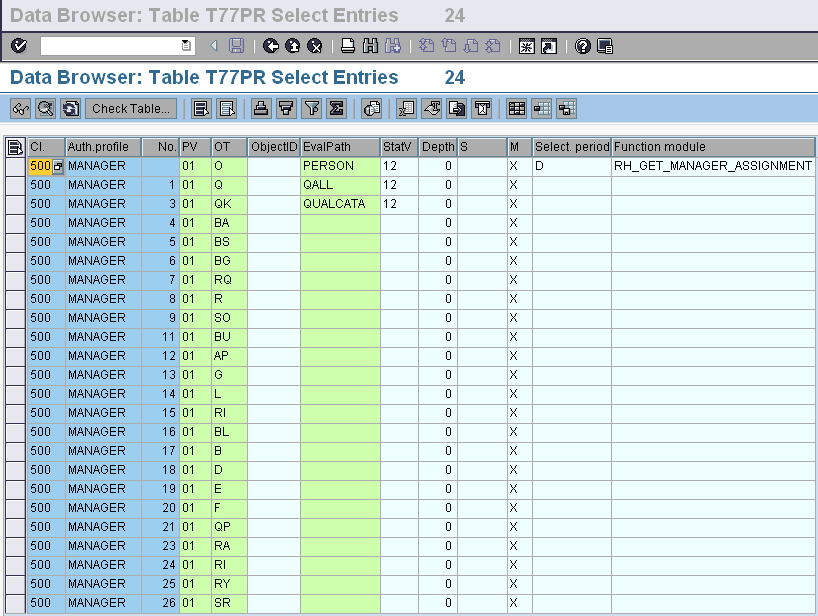Click the Depth column header
This screenshot has height=616, width=818.
coord(438,147)
